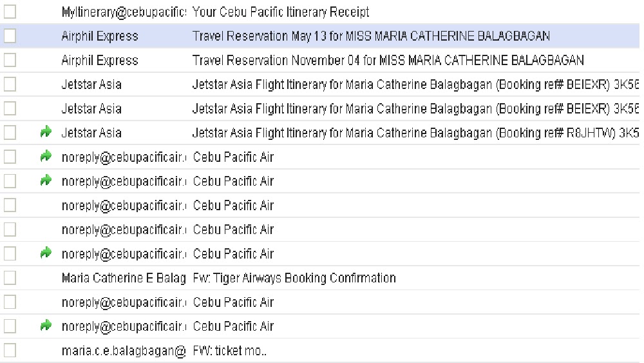Viewport: 644px width, 363px height.
Task: Open Jetstar itinerary with booking ref R8JHTW
Action: tap(412, 133)
